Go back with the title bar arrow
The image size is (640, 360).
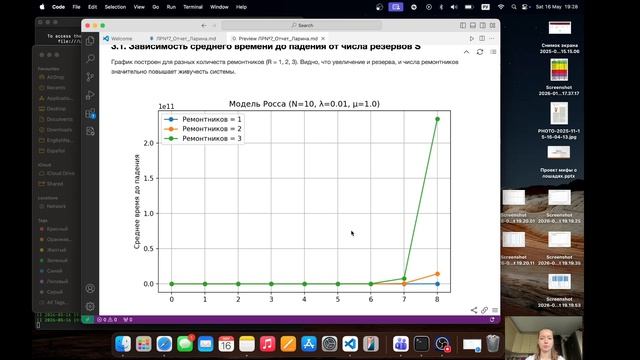tap(204, 25)
